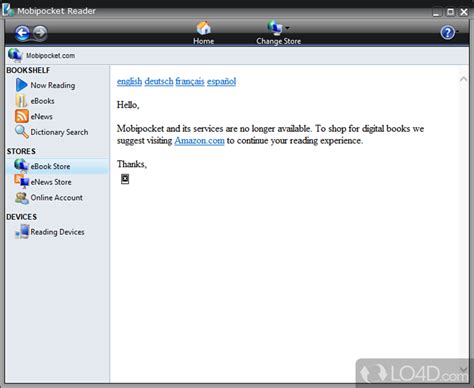Switch page language to français

[190, 81]
